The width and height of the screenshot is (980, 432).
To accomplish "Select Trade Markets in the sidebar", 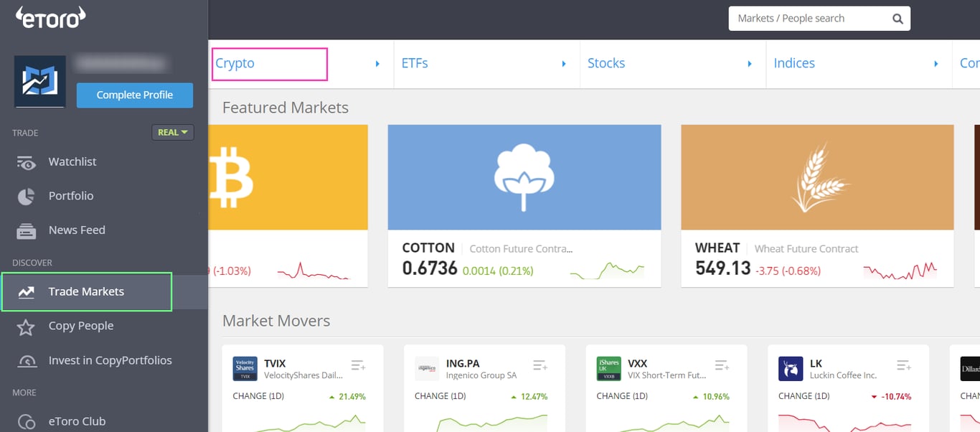I will (85, 291).
